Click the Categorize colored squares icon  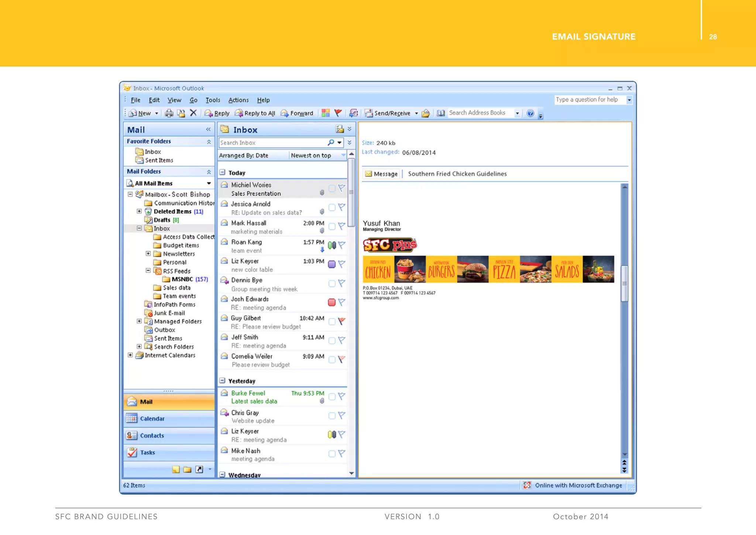pyautogui.click(x=325, y=113)
